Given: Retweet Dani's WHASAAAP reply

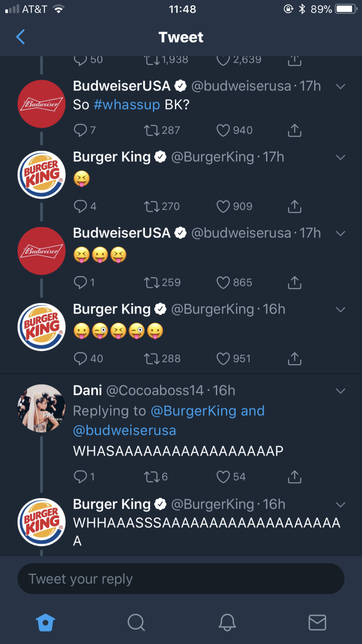Looking at the screenshot, I should 152,477.
